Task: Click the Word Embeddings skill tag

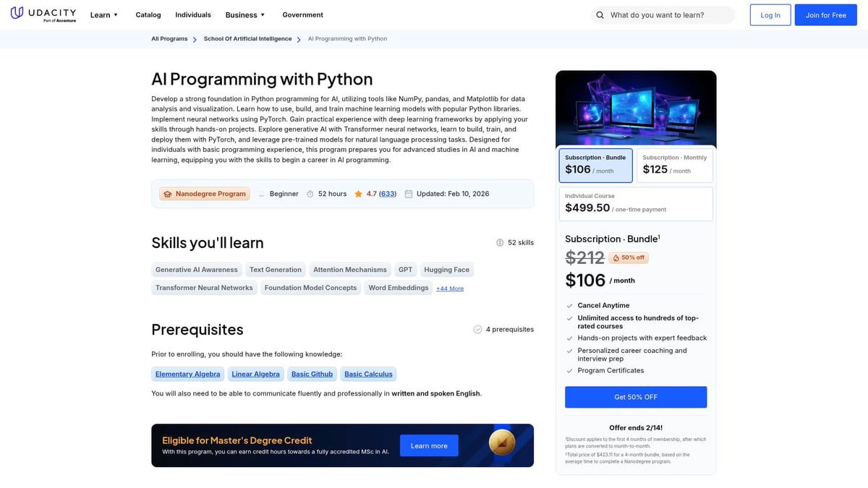Action: pyautogui.click(x=399, y=288)
